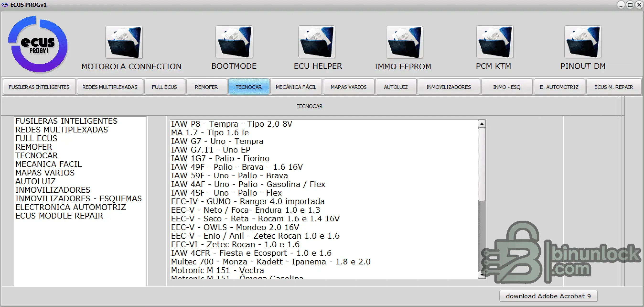The height and width of the screenshot is (307, 644).
Task: Select INMOVILIZADORES - ESQUEMAS in the left list
Action: click(79, 198)
